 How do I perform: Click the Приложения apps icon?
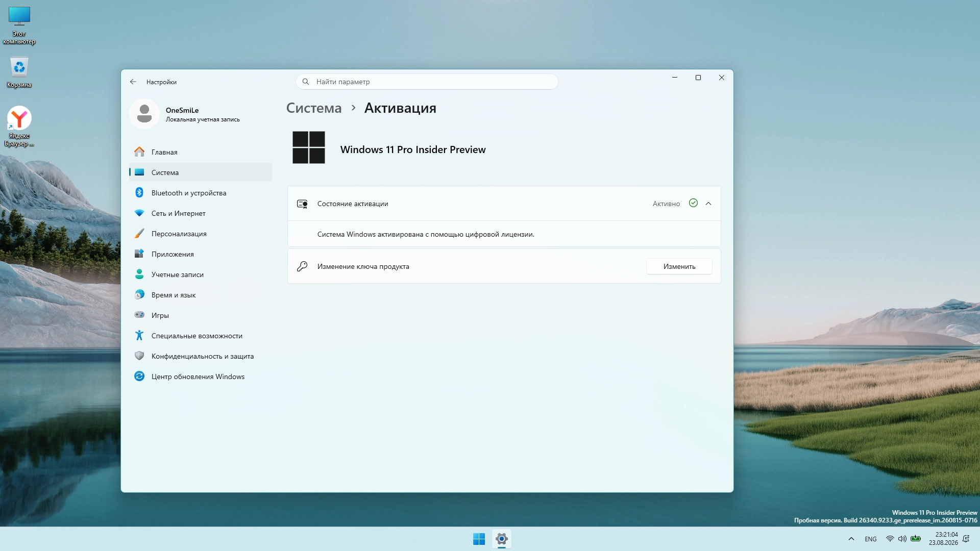[x=139, y=254]
